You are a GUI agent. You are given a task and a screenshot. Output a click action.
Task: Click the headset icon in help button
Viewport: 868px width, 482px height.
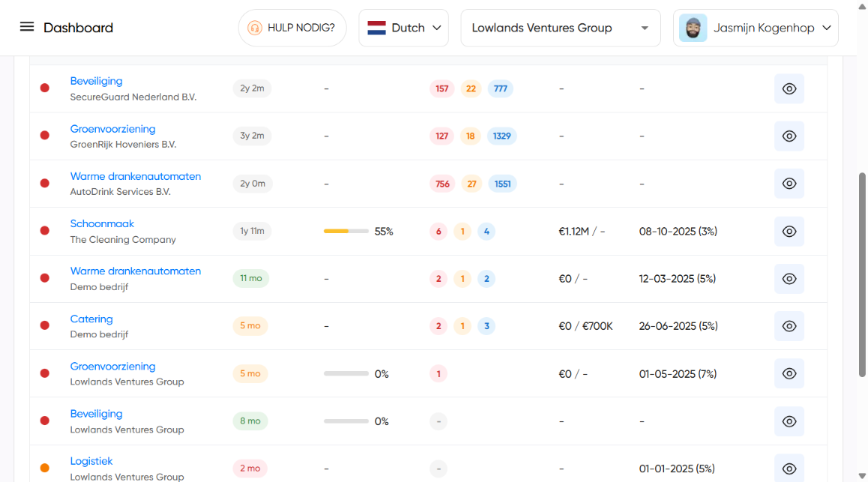click(255, 28)
